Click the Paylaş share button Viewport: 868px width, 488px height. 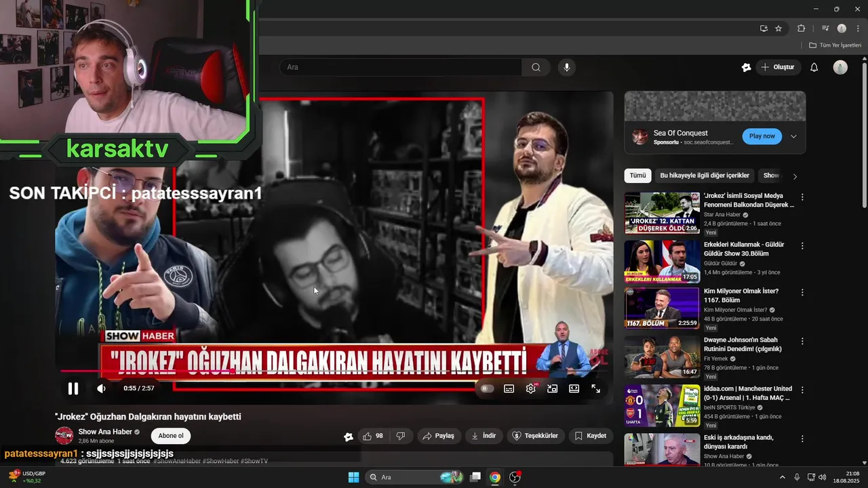point(438,436)
